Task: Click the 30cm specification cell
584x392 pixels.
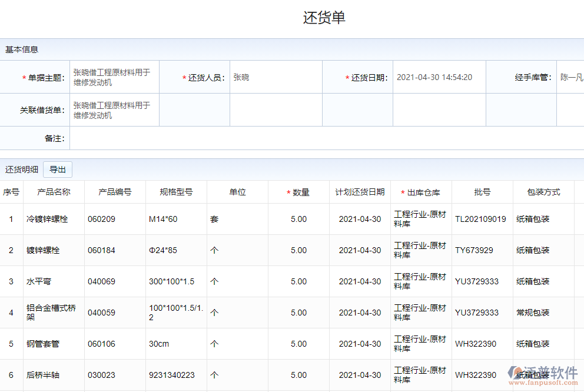Action: [x=159, y=344]
